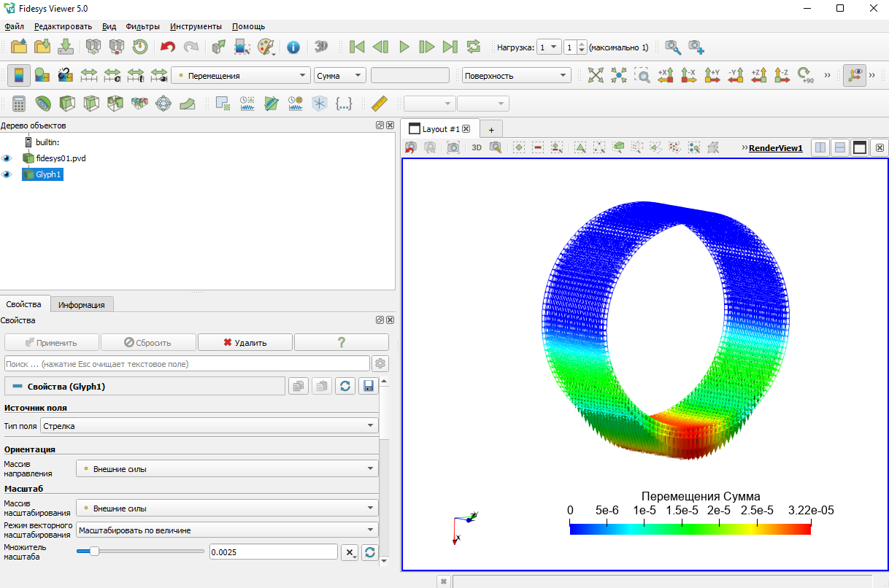Open the Массив масштабирования dropdown

click(x=227, y=508)
